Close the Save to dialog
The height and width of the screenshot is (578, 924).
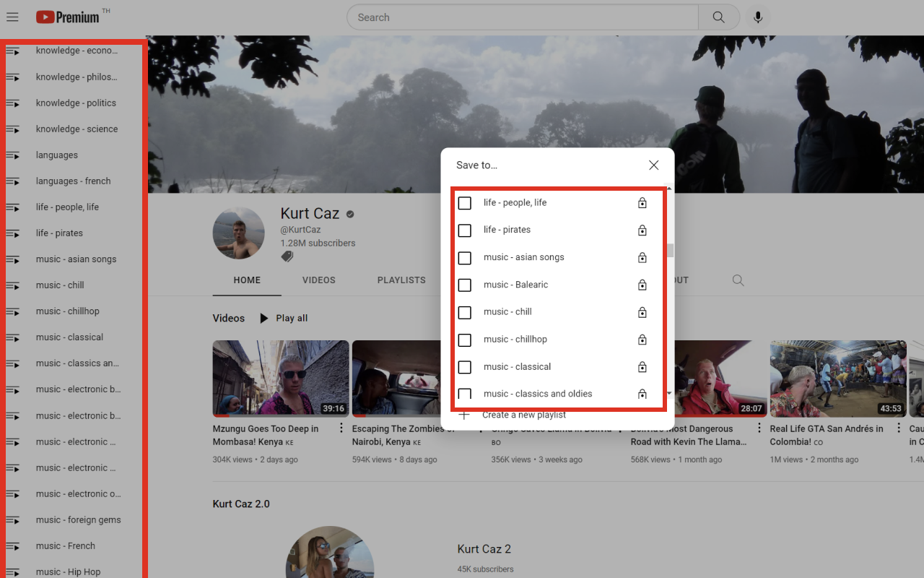coord(654,165)
